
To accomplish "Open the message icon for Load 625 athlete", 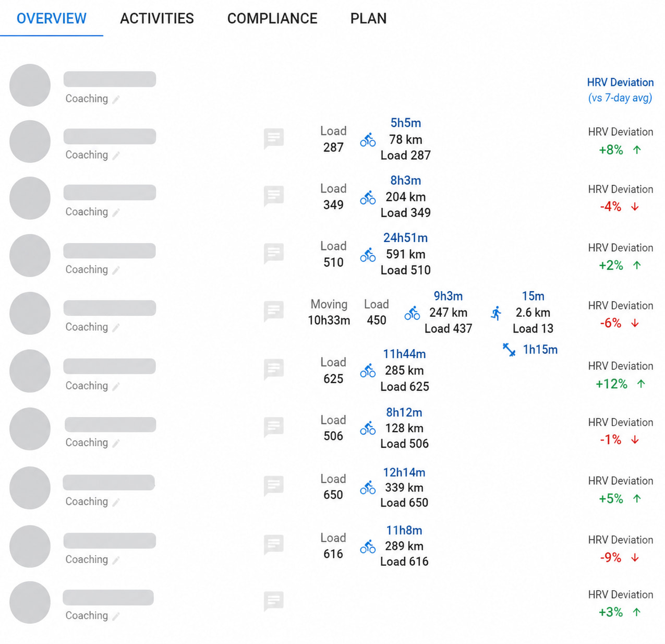I will (274, 369).
